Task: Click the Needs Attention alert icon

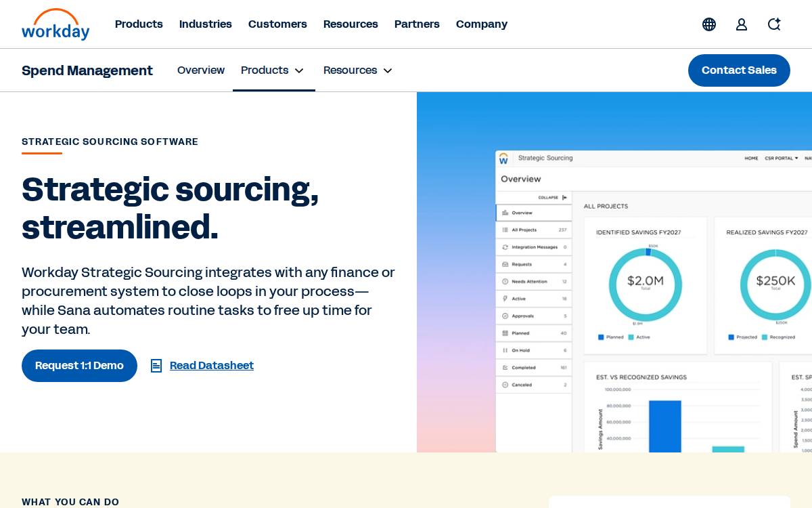Action: pos(505,281)
